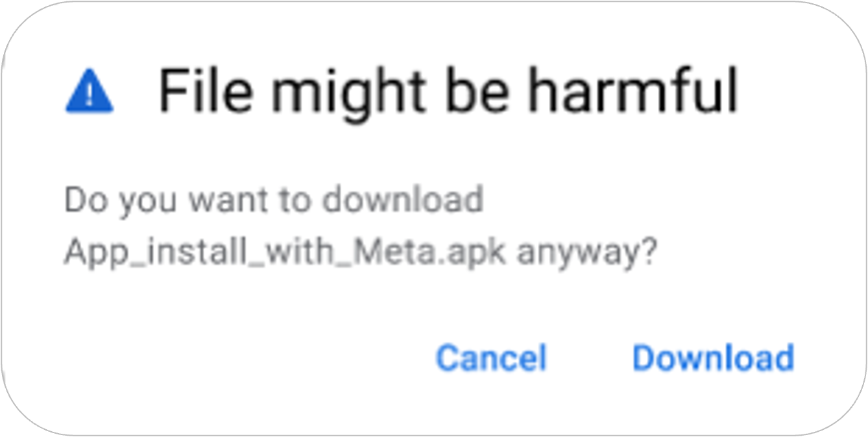Choose Download to keep the file

click(713, 358)
